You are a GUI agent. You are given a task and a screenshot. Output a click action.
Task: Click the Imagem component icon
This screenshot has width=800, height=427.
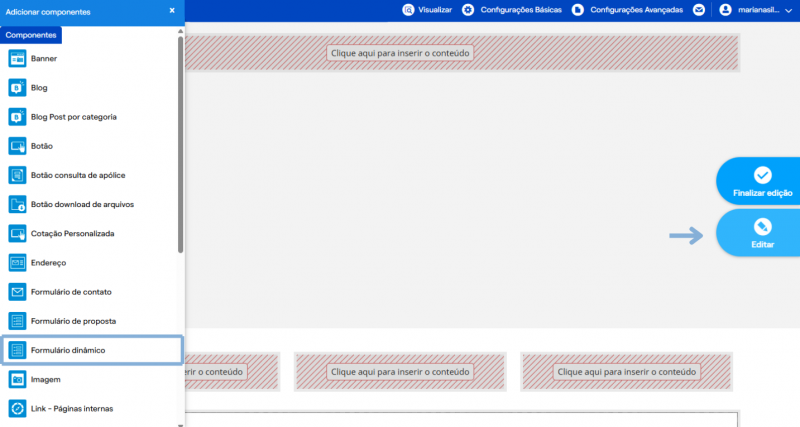tap(17, 380)
